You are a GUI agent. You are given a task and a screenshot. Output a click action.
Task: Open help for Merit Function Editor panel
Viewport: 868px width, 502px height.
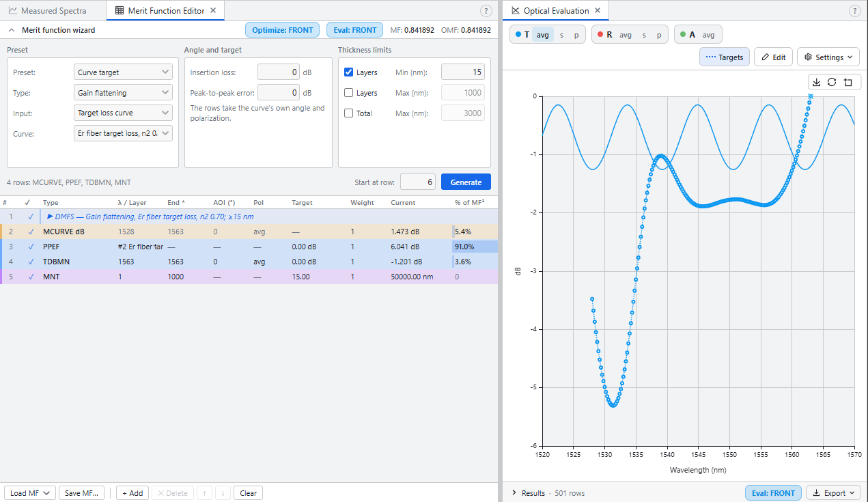click(x=486, y=11)
